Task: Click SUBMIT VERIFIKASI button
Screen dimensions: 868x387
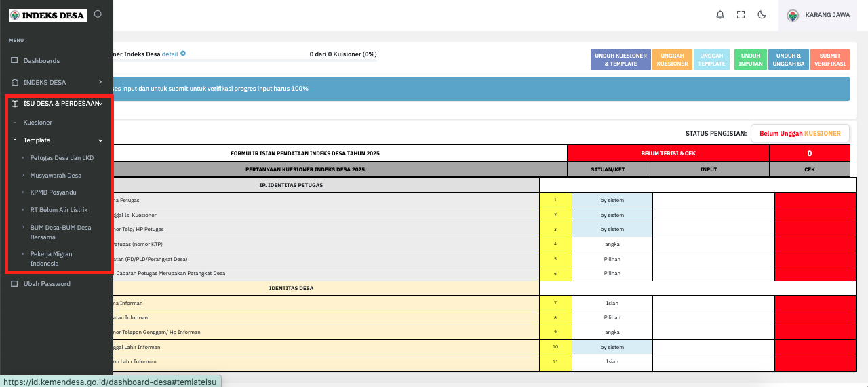Action: click(830, 60)
